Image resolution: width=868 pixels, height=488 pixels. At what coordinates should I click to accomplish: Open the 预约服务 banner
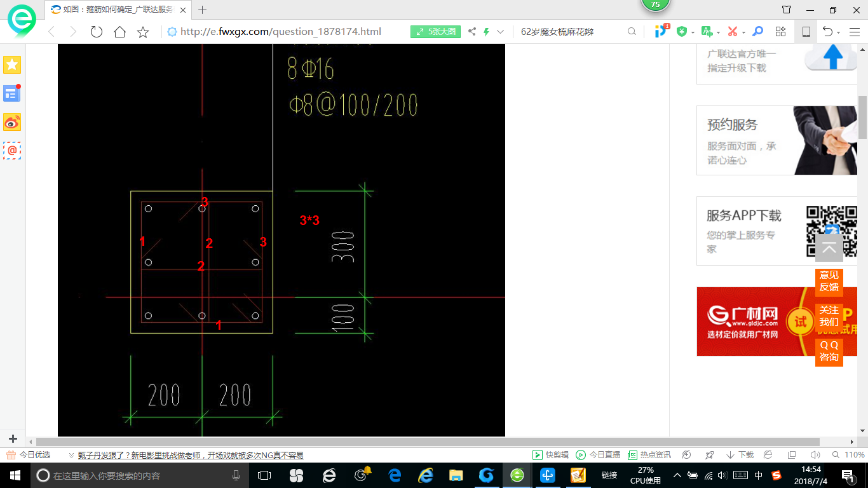776,140
